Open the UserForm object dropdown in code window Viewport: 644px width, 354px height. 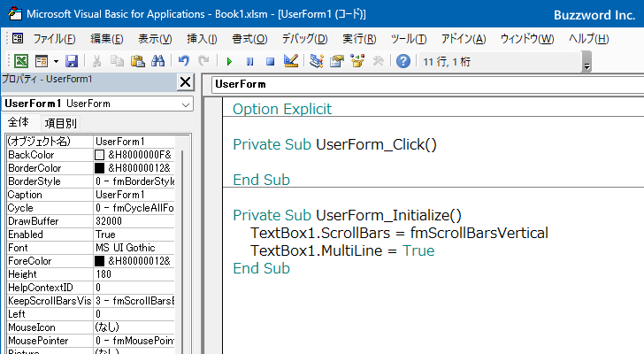[x=427, y=84]
